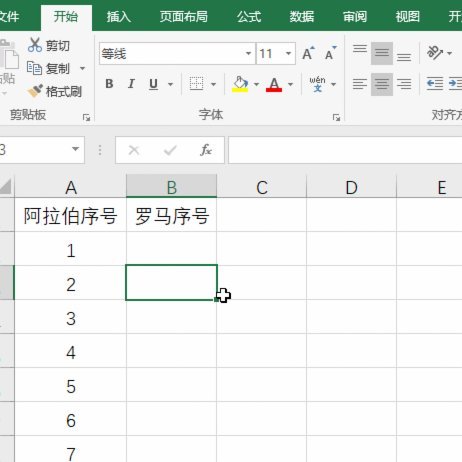Select the cell with value 2

(x=71, y=283)
